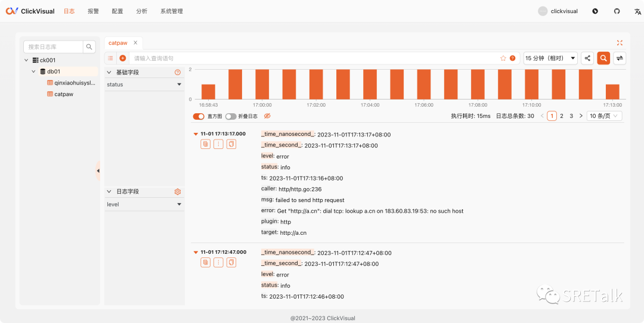Go to previous page arrow
Viewport: 644px width, 323px height.
click(x=542, y=116)
